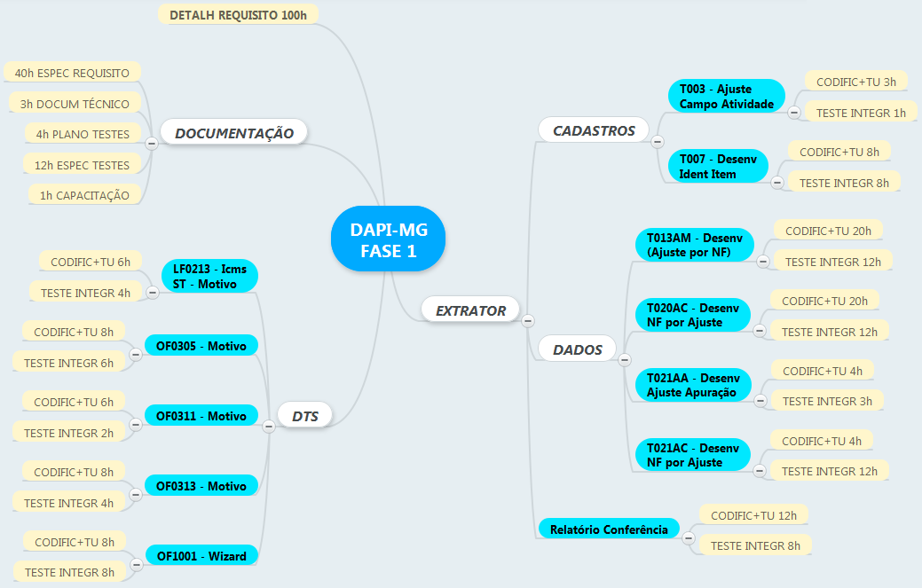The width and height of the screenshot is (922, 588).
Task: Select the DETALH REQUISITO 100h node
Action: click(238, 15)
